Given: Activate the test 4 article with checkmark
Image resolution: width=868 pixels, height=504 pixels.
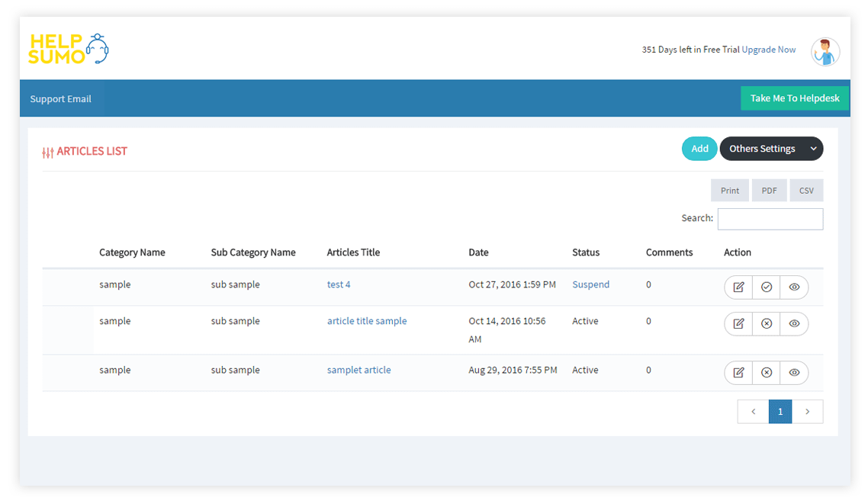Looking at the screenshot, I should (x=766, y=287).
